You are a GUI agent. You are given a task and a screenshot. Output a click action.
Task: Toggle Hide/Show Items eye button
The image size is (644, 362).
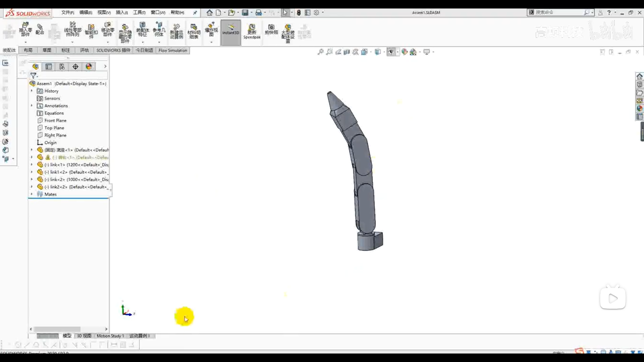391,52
